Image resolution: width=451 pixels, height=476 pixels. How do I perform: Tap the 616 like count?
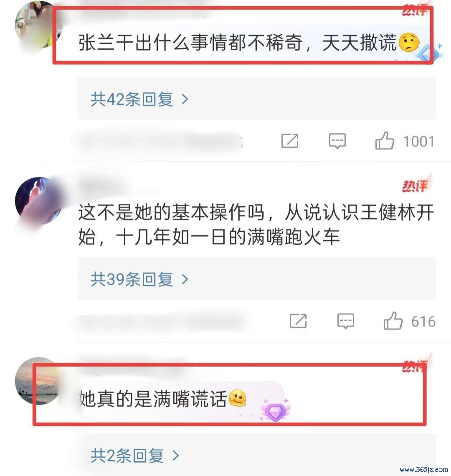(x=423, y=322)
